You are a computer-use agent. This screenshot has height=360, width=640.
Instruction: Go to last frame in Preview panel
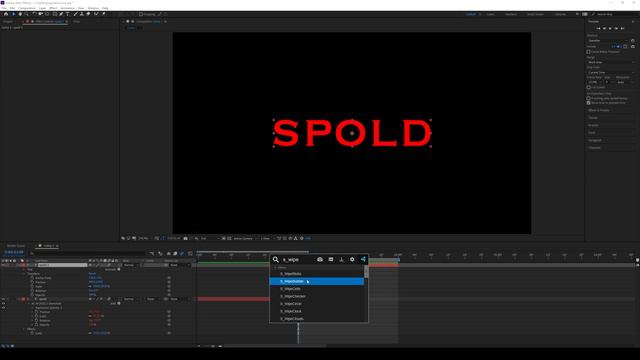point(622,29)
